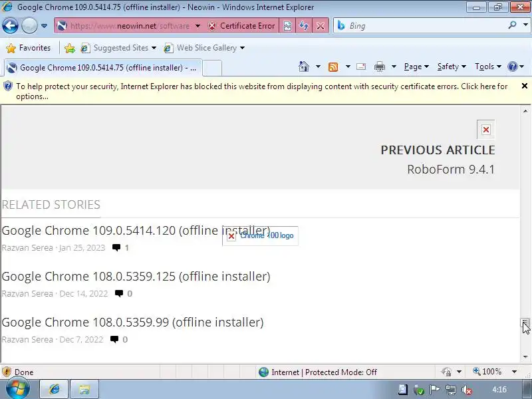
Task: Click the Bing search box
Action: 421,26
